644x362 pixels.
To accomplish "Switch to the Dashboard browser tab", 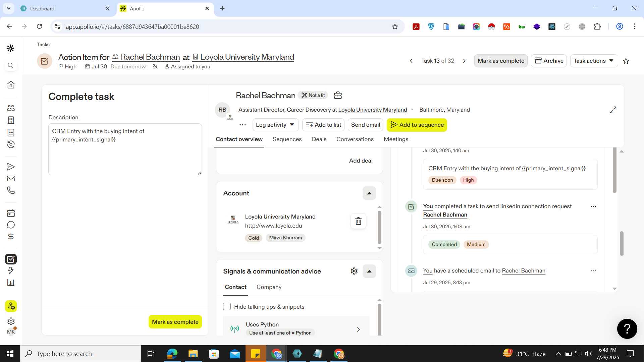I will 65,9.
